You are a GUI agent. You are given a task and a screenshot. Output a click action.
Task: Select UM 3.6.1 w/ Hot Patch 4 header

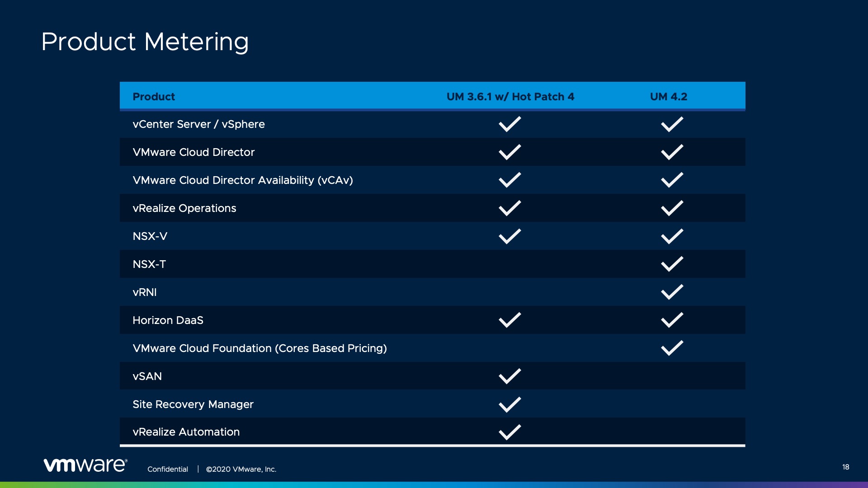coord(510,97)
